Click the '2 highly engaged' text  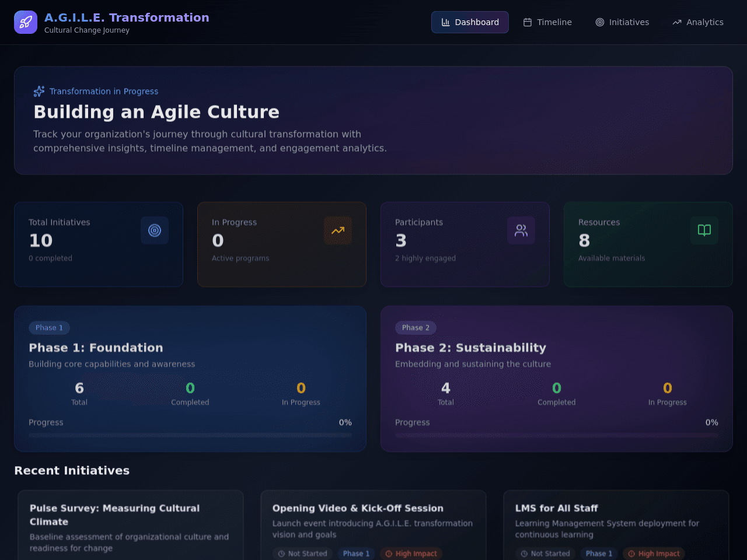[x=425, y=258]
